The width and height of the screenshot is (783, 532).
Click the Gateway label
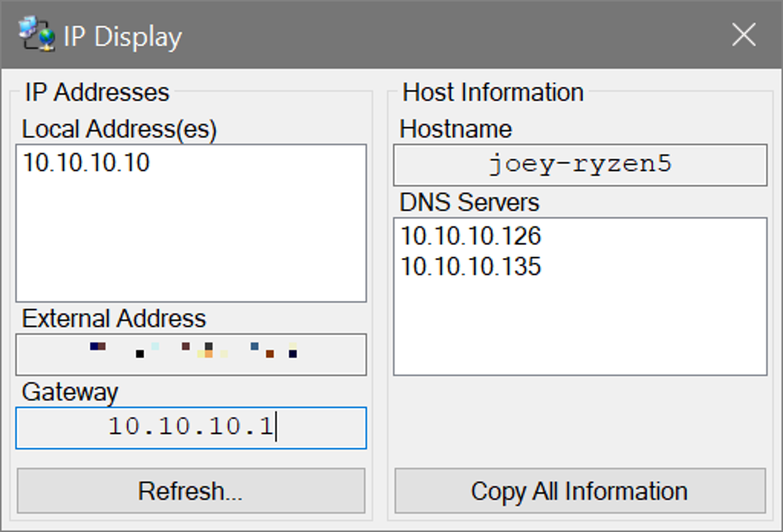click(70, 392)
